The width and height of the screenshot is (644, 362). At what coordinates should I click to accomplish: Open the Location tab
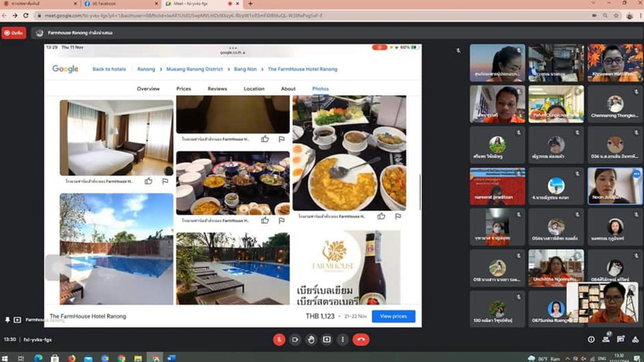pyautogui.click(x=254, y=89)
